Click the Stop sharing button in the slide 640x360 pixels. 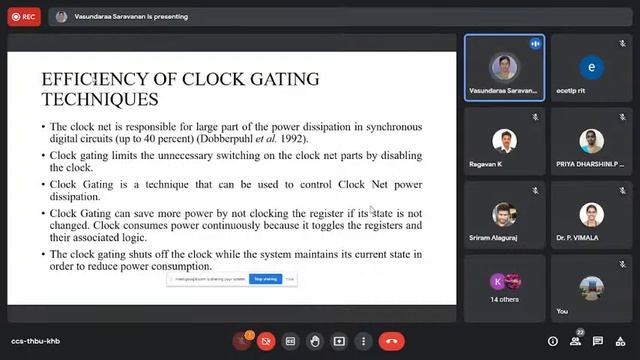(266, 279)
